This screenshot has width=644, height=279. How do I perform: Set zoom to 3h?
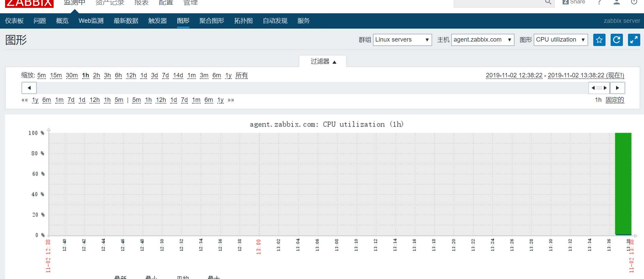click(x=108, y=76)
